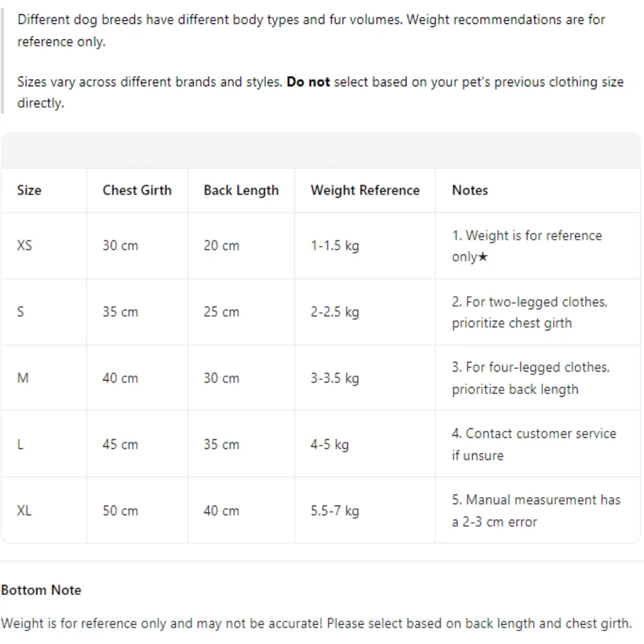Select the Weight Reference column header
Viewport: 644px width, 644px height.
(365, 191)
